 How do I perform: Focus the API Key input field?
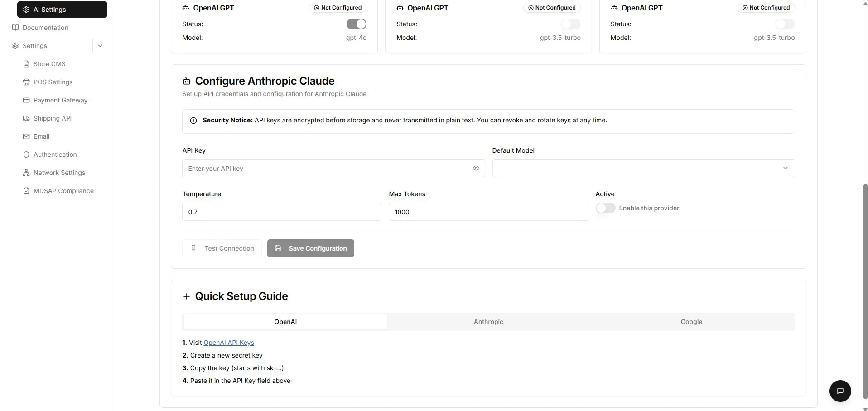pyautogui.click(x=333, y=168)
